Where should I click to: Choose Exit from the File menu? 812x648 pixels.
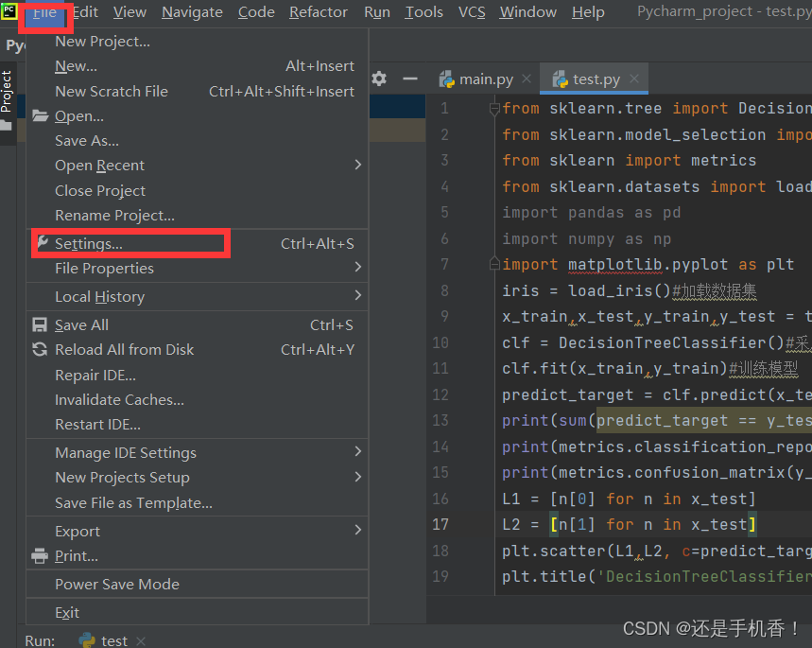point(198,613)
